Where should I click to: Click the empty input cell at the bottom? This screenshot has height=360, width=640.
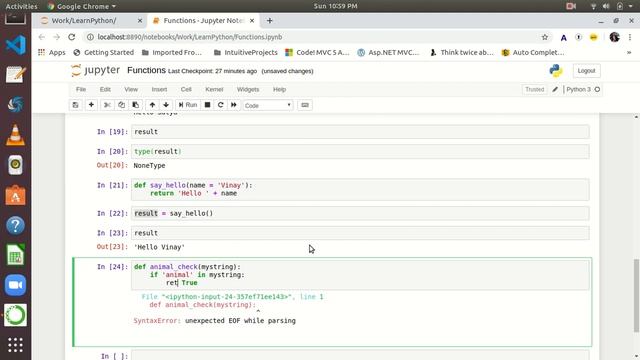(x=360, y=356)
